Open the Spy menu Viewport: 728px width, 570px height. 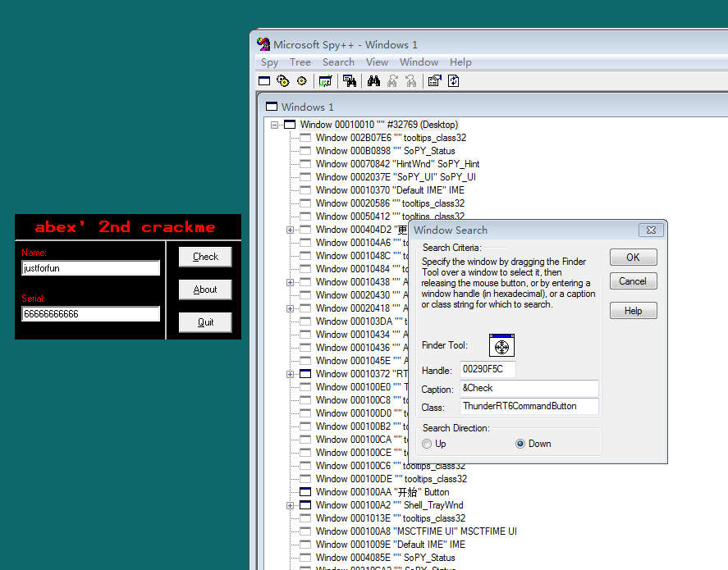point(269,62)
